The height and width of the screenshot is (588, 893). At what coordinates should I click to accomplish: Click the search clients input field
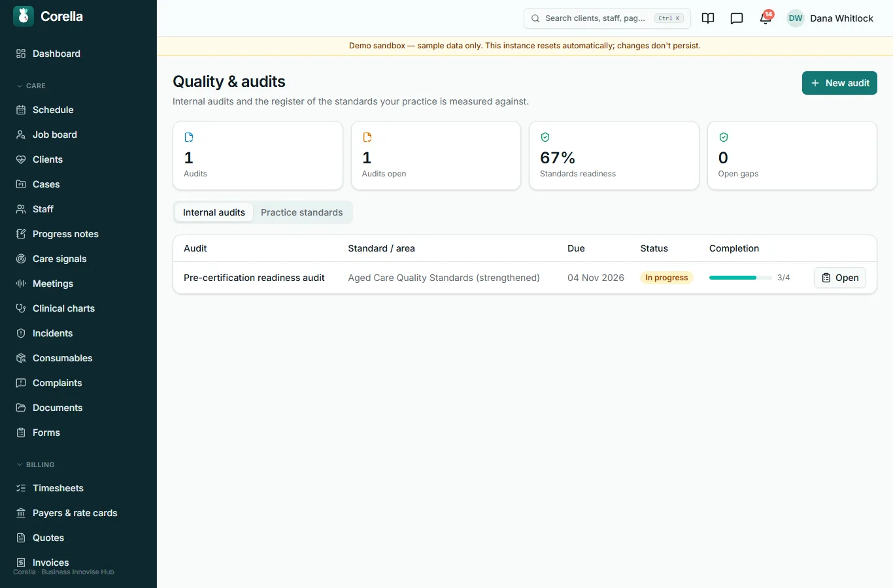(607, 18)
